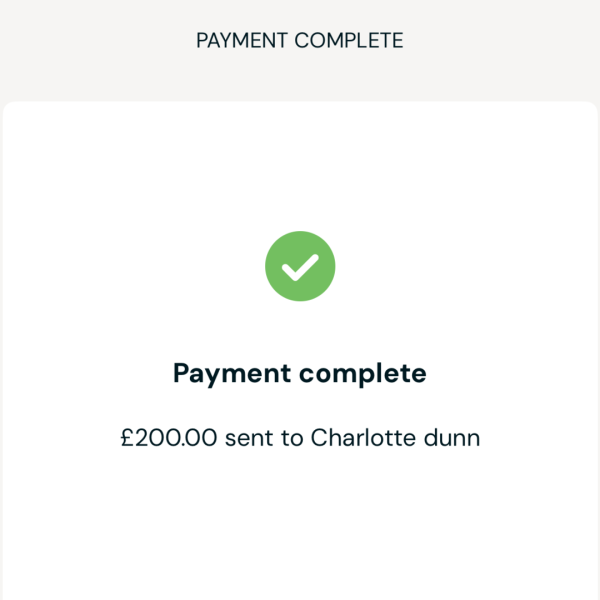Image resolution: width=600 pixels, height=600 pixels.
Task: Tap the pound sign before 200.00
Action: coord(127,437)
